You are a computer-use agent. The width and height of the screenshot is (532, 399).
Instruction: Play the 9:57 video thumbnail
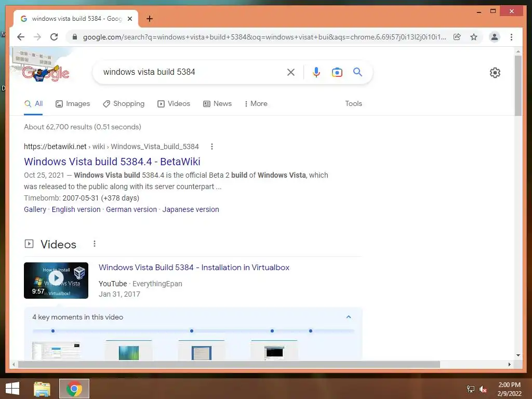pyautogui.click(x=56, y=281)
